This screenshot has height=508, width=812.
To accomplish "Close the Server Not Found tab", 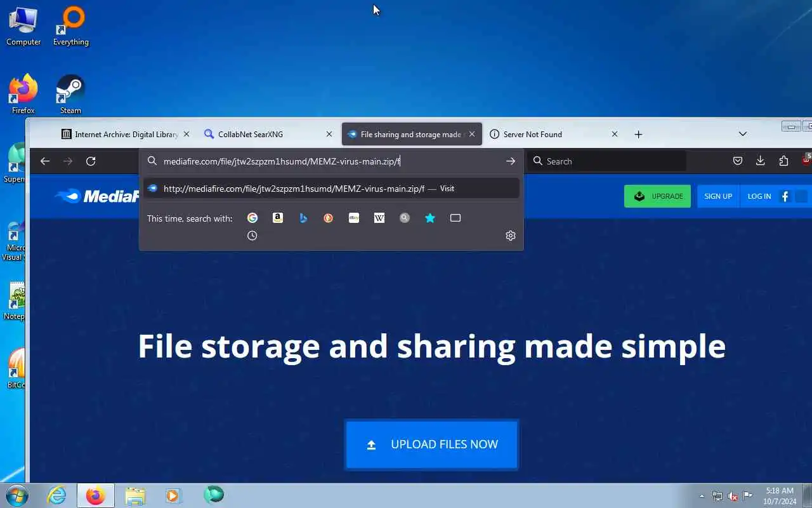I will 615,135.
